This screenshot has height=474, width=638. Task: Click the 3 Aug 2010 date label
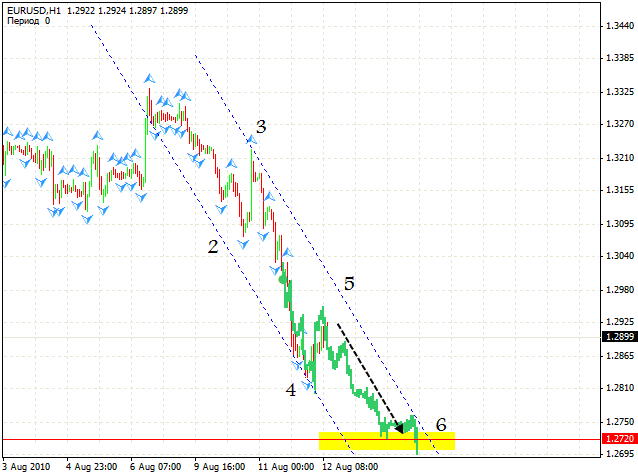tap(26, 467)
